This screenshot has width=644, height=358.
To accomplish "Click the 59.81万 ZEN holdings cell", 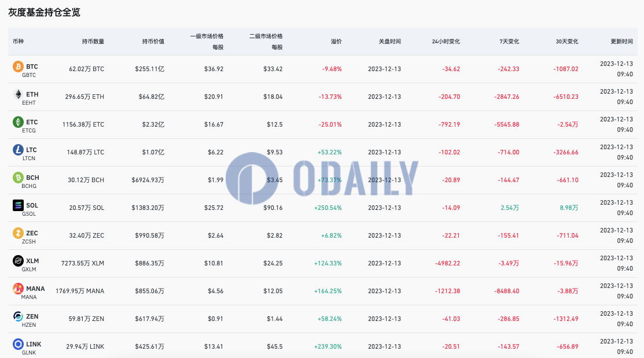I will click(x=86, y=319).
